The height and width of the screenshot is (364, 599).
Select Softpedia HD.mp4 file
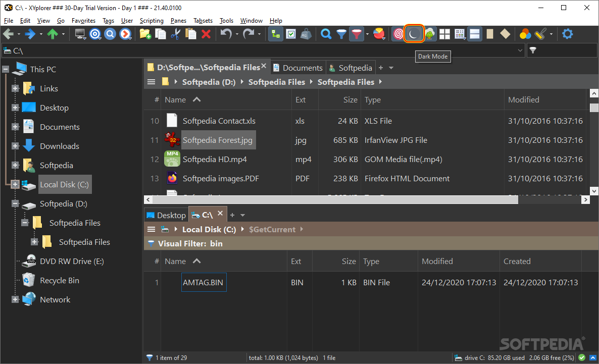pos(215,159)
